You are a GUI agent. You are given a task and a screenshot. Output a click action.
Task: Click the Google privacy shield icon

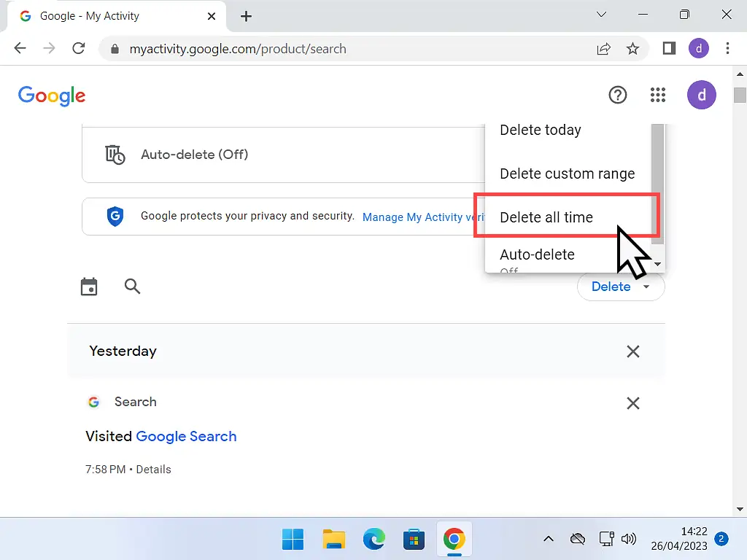115,216
